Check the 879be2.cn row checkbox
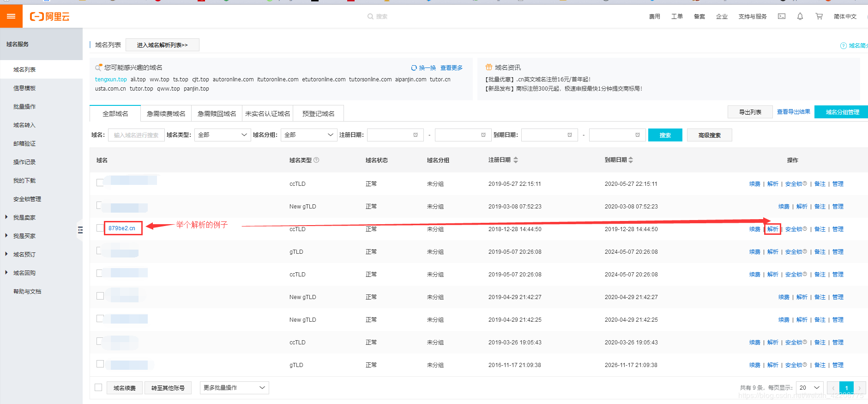The image size is (868, 404). tap(100, 228)
